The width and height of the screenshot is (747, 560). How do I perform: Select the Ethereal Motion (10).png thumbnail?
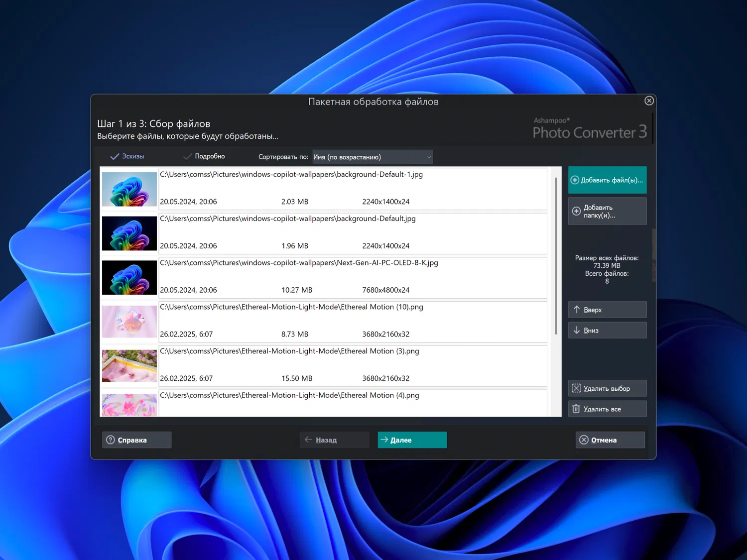pyautogui.click(x=129, y=322)
